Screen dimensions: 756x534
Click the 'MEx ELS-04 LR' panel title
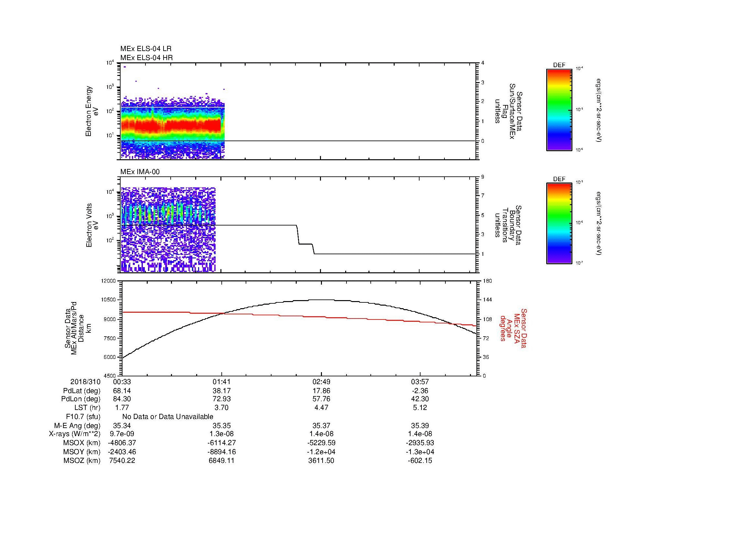(145, 49)
